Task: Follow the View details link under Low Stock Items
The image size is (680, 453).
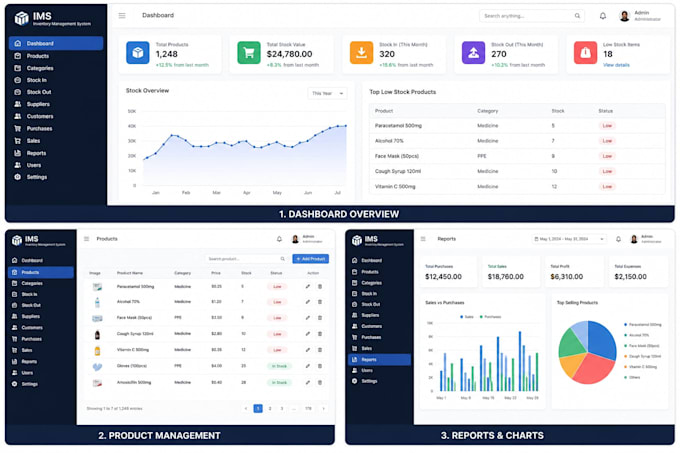Action: click(616, 65)
